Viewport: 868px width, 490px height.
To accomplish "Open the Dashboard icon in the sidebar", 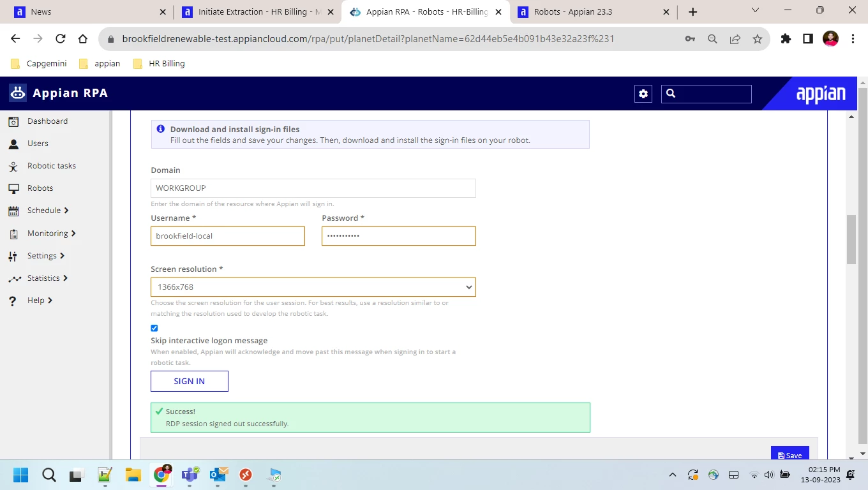I will point(13,121).
